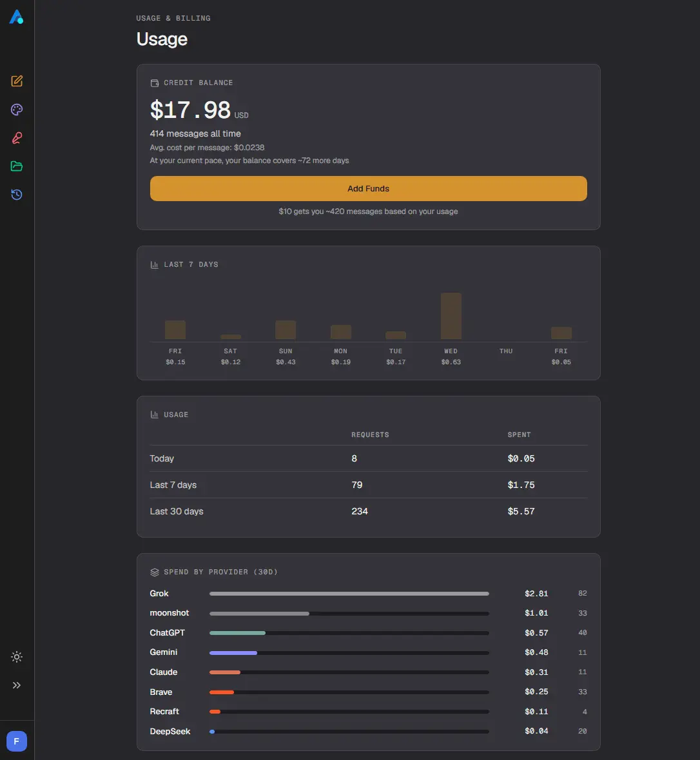Click the moonshot spend progress bar
Viewport: 700px width, 760px height.
(349, 614)
